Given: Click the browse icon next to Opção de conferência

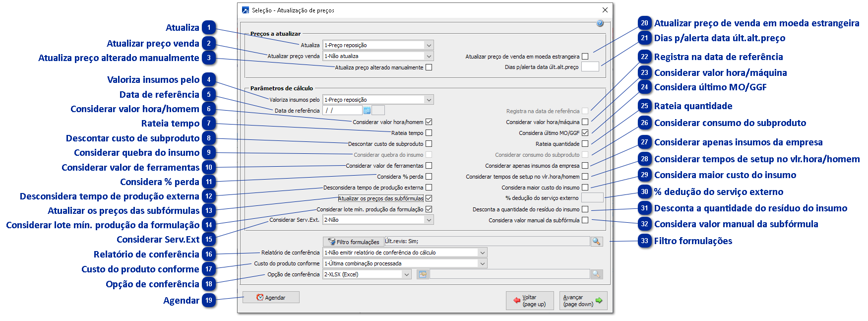Looking at the screenshot, I should 423,274.
